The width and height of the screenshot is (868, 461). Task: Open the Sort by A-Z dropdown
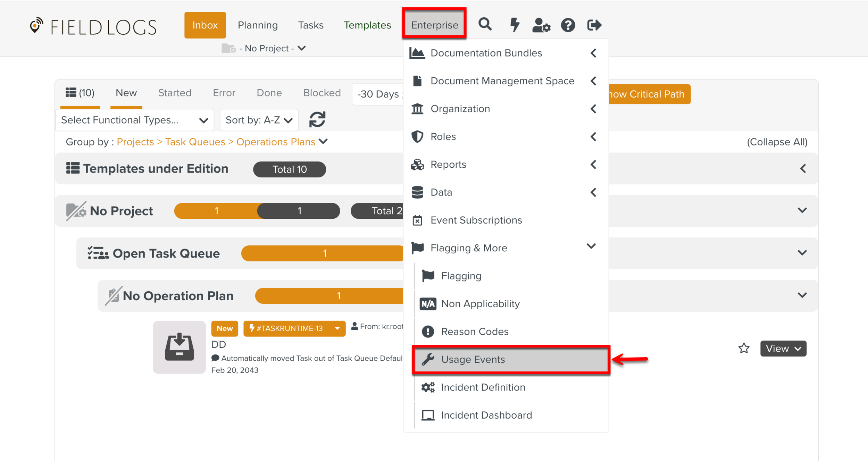pos(259,120)
